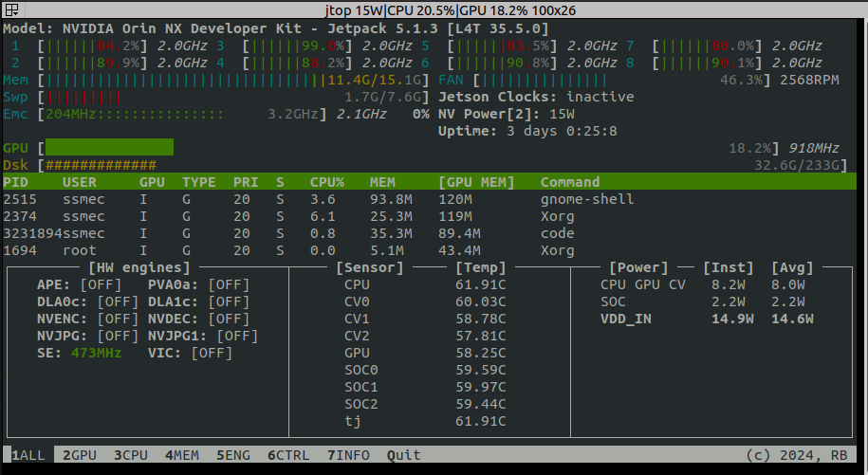
Task: Sort processes by PID column header
Action: coord(15,182)
